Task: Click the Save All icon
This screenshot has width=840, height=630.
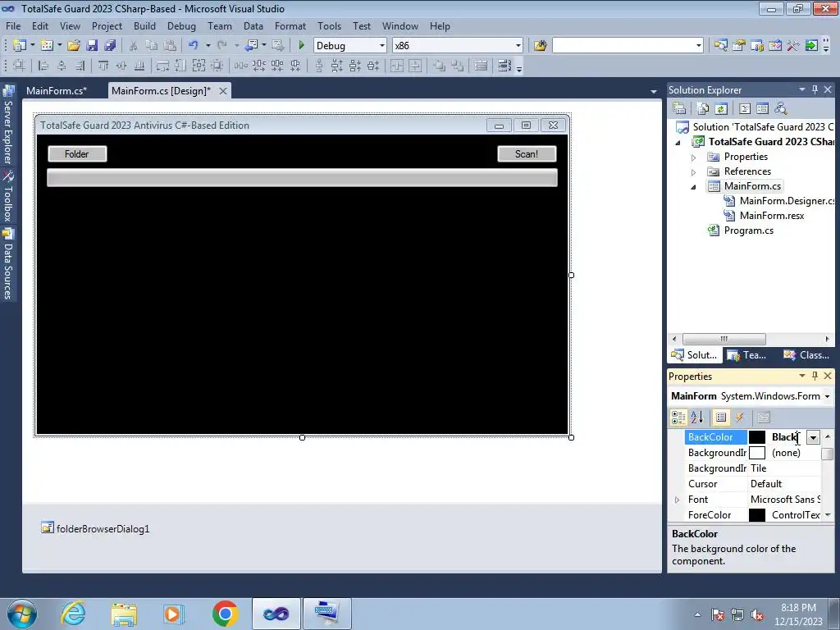Action: point(110,46)
